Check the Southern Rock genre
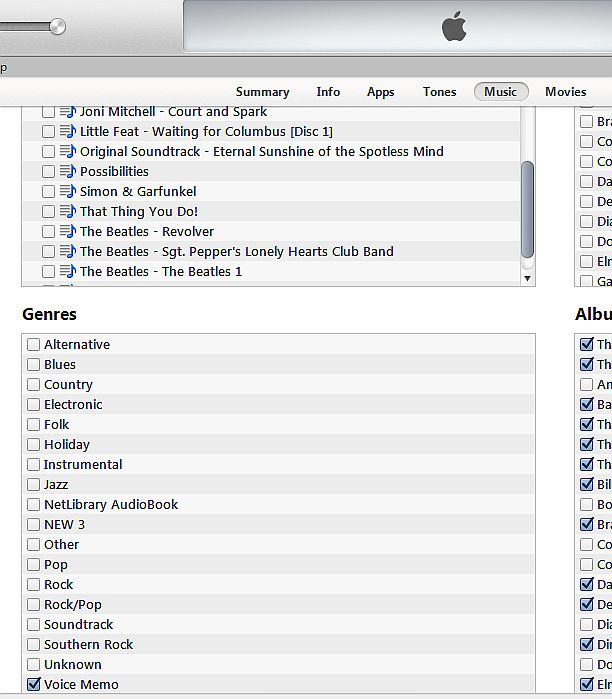Image resolution: width=612 pixels, height=699 pixels. [x=33, y=645]
